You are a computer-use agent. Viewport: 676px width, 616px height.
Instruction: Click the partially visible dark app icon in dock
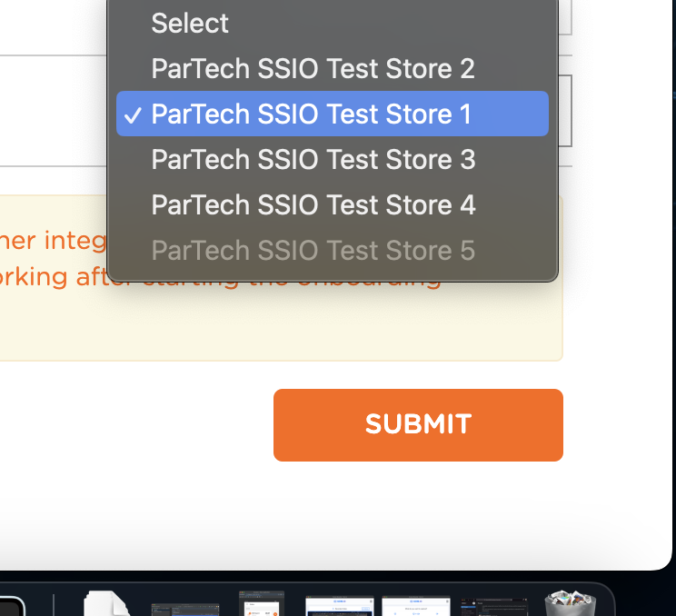pyautogui.click(x=12, y=606)
